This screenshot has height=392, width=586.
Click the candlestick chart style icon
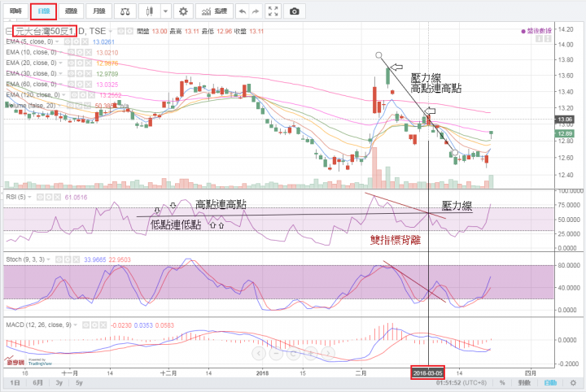tap(149, 12)
